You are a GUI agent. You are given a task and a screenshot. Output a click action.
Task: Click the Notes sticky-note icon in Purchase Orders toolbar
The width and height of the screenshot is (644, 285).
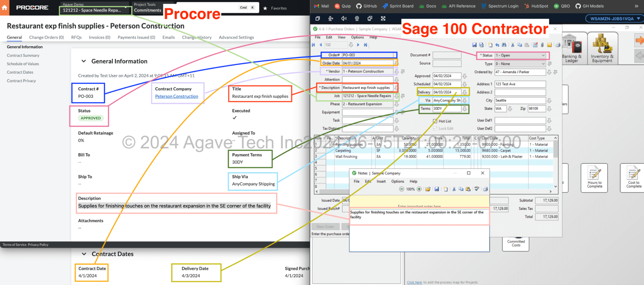pyautogui.click(x=549, y=45)
